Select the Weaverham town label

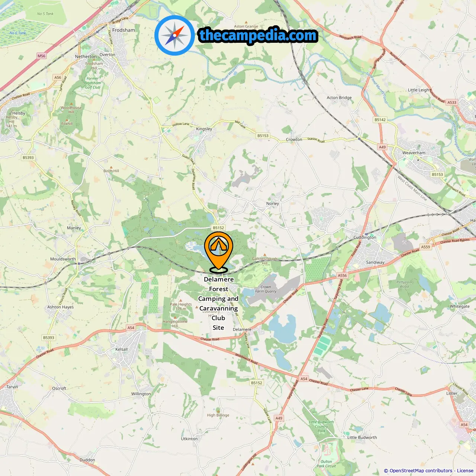pyautogui.click(x=414, y=153)
